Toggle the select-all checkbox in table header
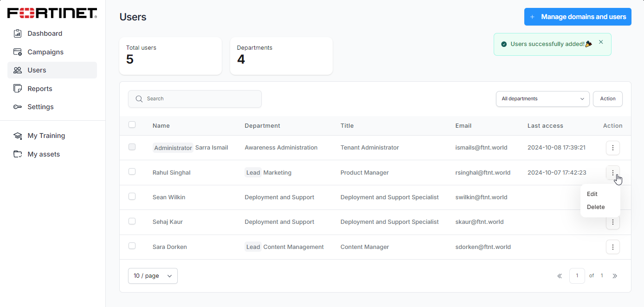Image resolution: width=644 pixels, height=307 pixels. (x=132, y=124)
